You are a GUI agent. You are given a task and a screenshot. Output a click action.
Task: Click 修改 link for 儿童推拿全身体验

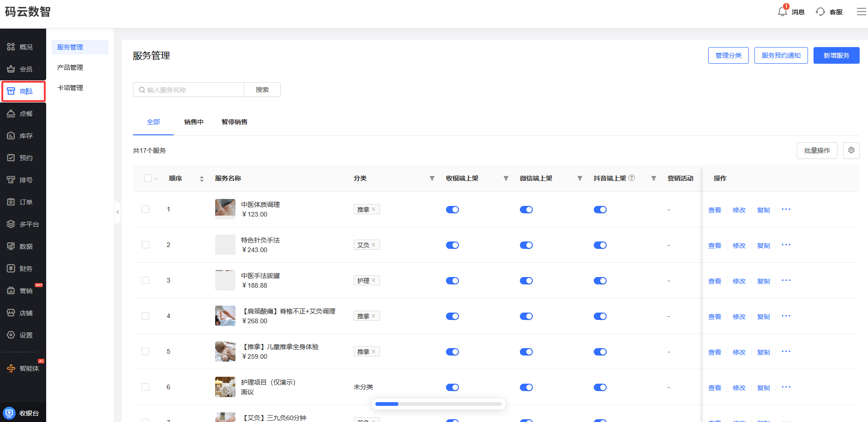739,352
